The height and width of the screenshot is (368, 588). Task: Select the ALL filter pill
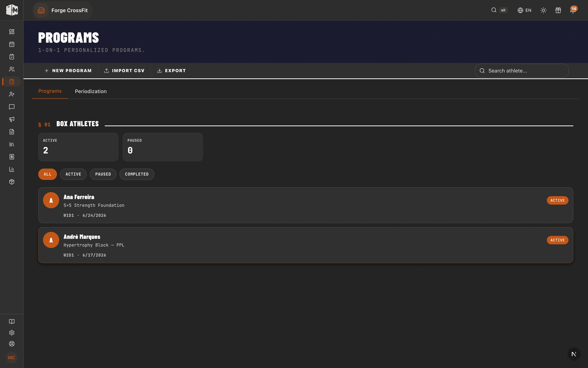pos(47,174)
